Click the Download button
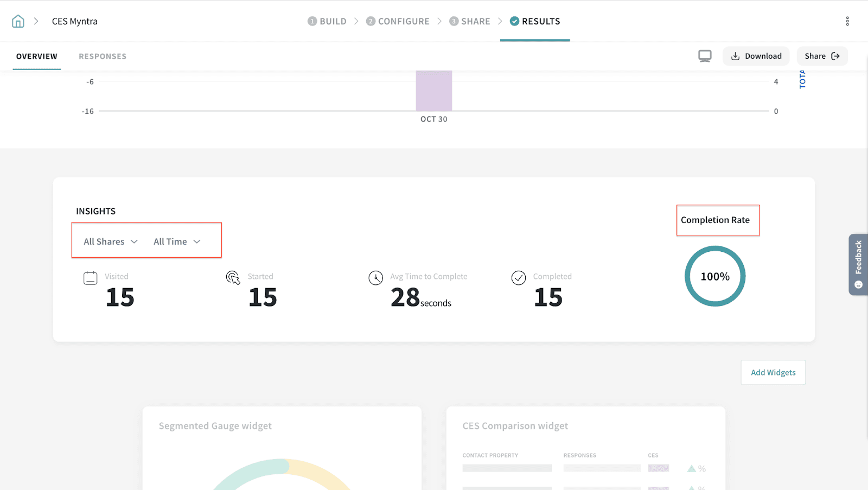Viewport: 868px width, 490px height. [x=756, y=56]
